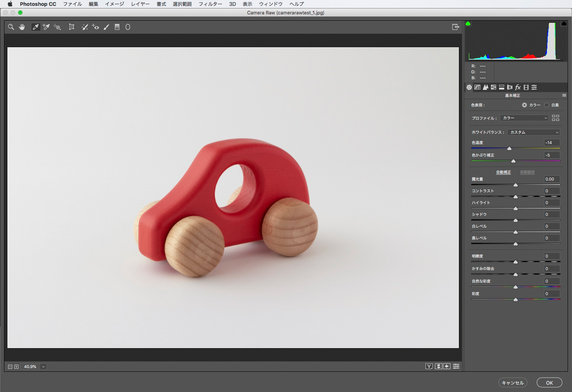Pick the Transform tool icon
The image size is (572, 392).
point(71,27)
